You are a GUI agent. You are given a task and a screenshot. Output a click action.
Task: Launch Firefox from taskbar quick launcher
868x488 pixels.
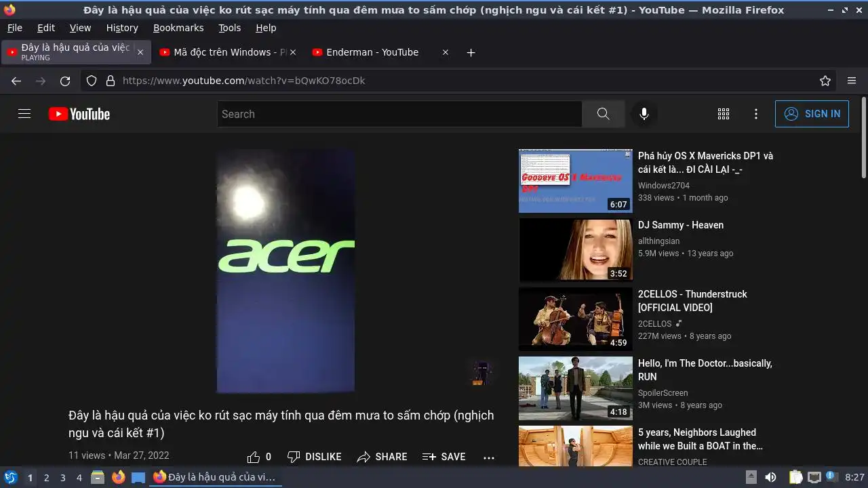(118, 477)
